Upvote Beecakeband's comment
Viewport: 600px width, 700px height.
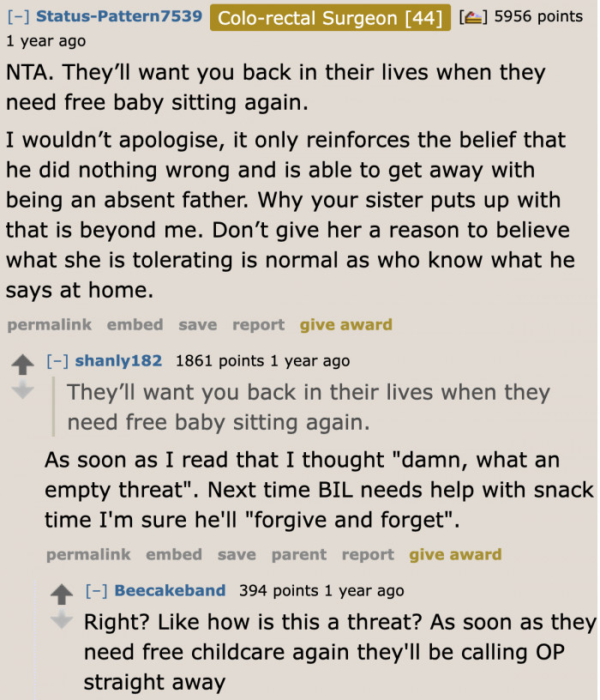60,592
